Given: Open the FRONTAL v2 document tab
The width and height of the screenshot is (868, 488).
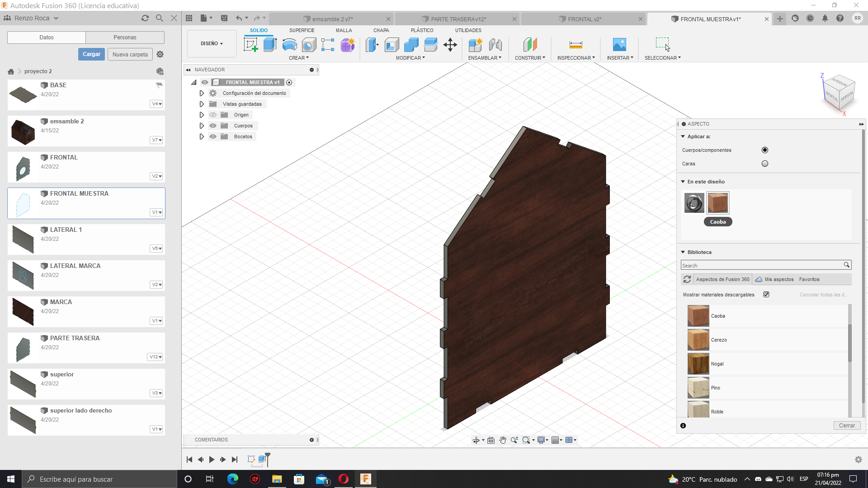Looking at the screenshot, I should (584, 19).
